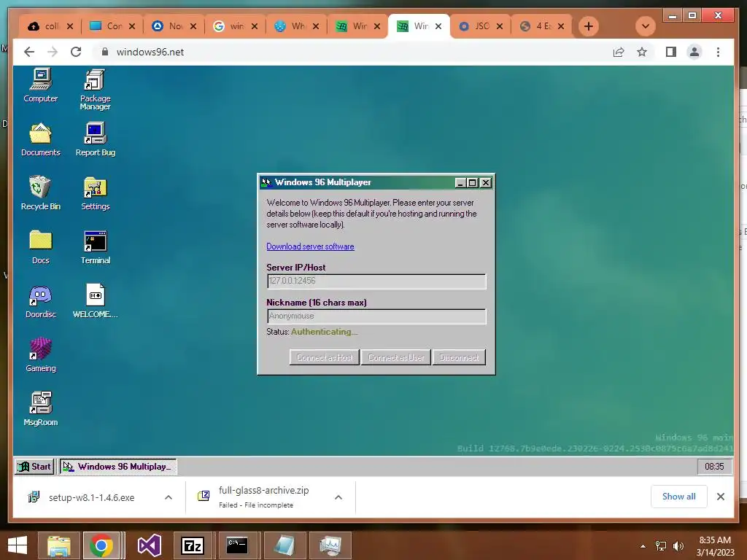747x560 pixels.
Task: Open the monitor taskbar app
Action: click(x=330, y=545)
